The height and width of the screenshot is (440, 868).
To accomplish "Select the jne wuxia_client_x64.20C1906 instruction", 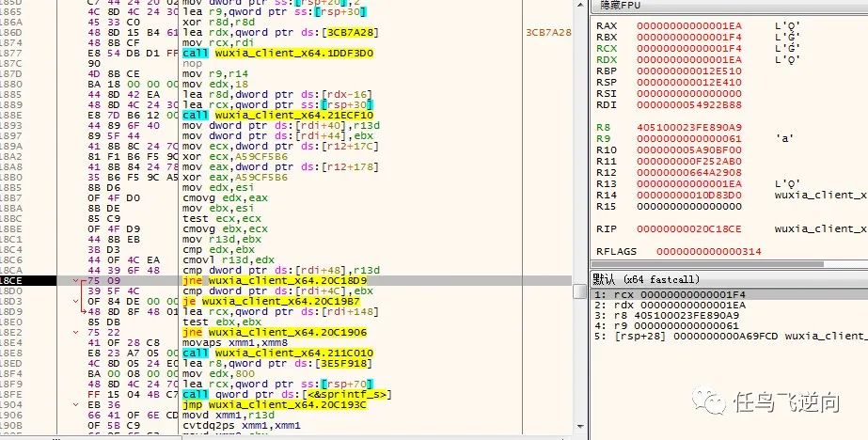I will tap(275, 332).
